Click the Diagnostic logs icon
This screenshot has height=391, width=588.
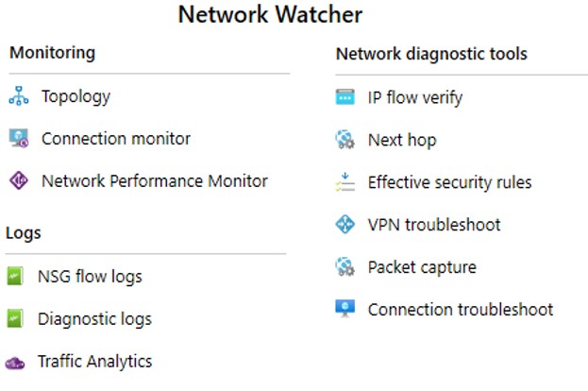pos(15,319)
